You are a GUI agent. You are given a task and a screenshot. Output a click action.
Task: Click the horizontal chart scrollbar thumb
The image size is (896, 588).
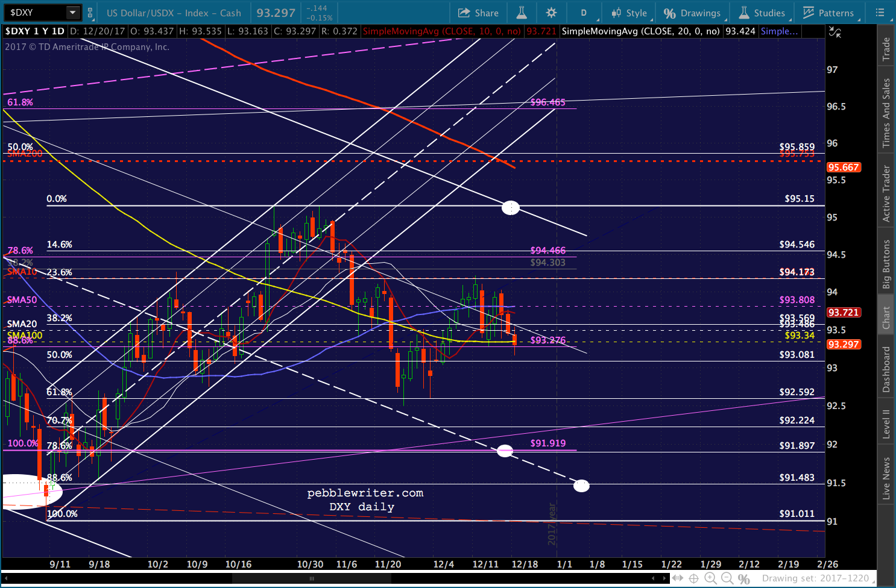[312, 578]
